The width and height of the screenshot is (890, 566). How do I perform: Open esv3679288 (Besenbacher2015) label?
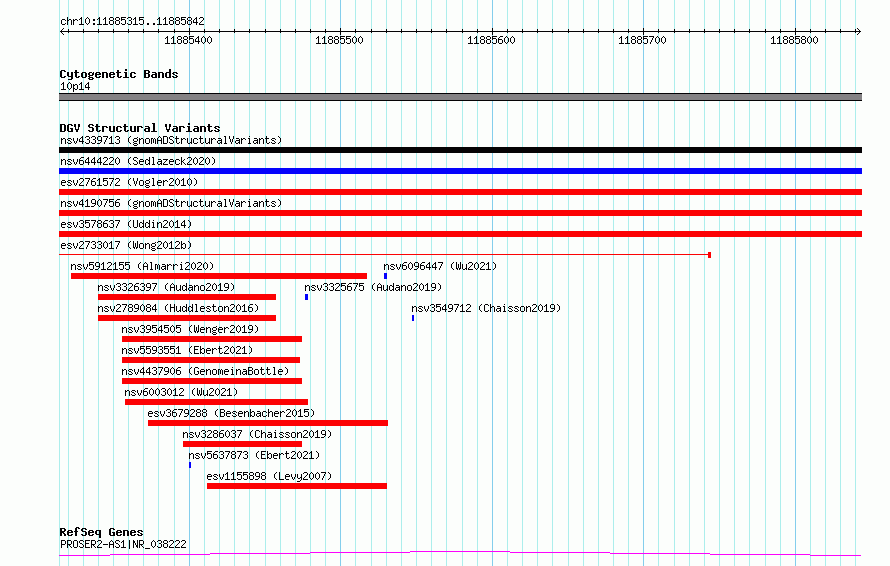pyautogui.click(x=231, y=413)
